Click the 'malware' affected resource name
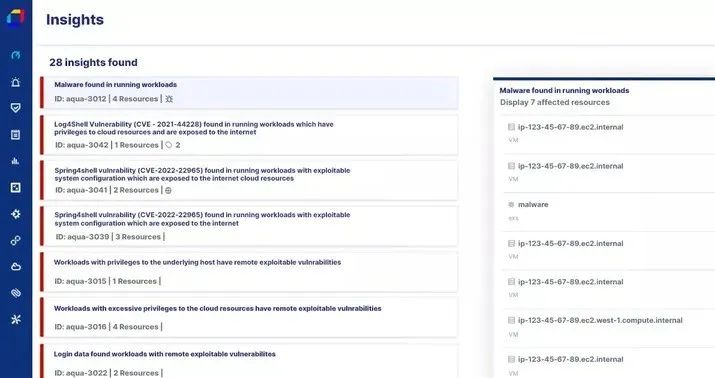Image resolution: width=715 pixels, height=378 pixels. click(533, 205)
